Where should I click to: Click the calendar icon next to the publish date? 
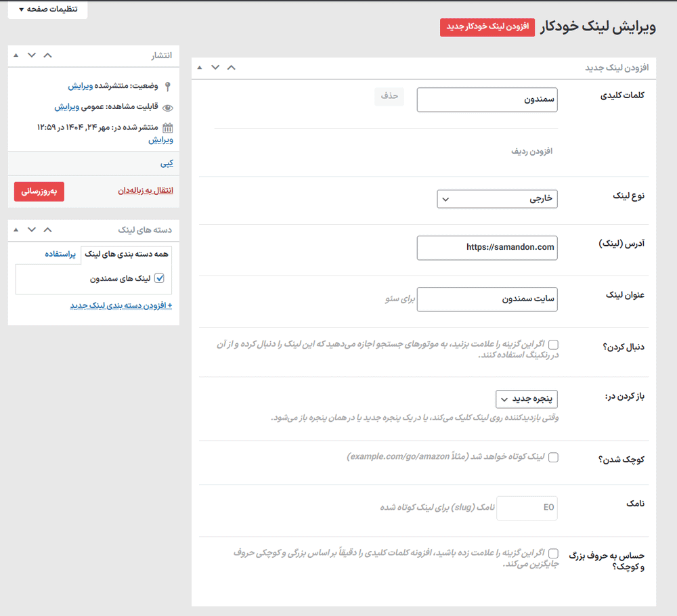pos(167,127)
